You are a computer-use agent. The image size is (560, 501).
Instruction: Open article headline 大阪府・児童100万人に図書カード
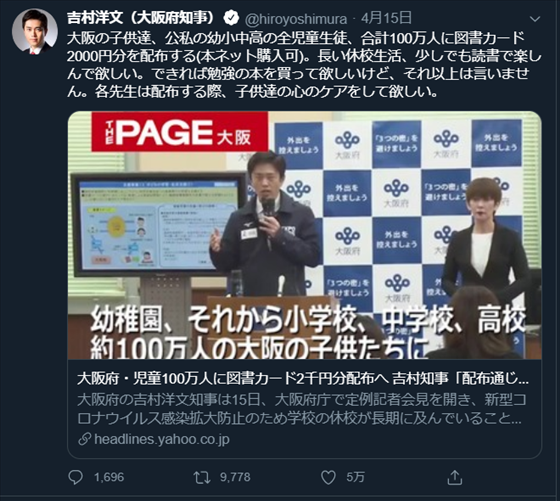point(303,379)
